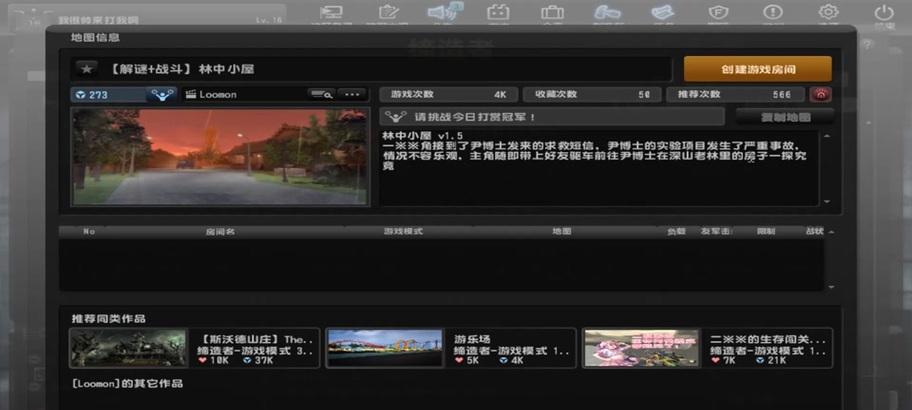Image resolution: width=912 pixels, height=410 pixels.
Task: Sort room list by 限制 column
Action: tap(765, 231)
